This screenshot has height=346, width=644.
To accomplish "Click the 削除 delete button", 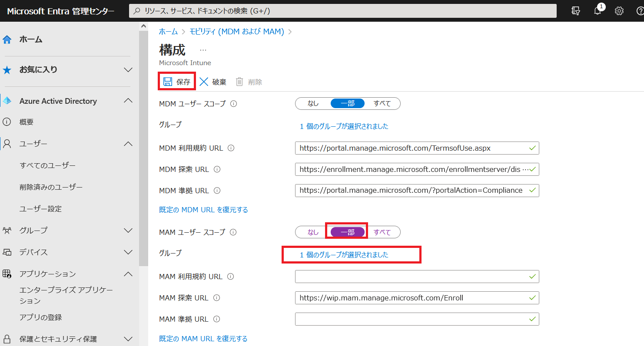I will coord(249,82).
